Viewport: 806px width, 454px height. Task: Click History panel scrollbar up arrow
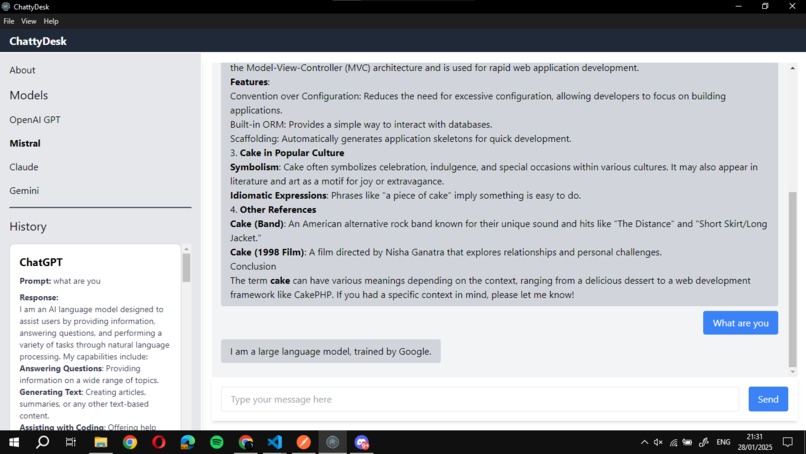point(186,249)
